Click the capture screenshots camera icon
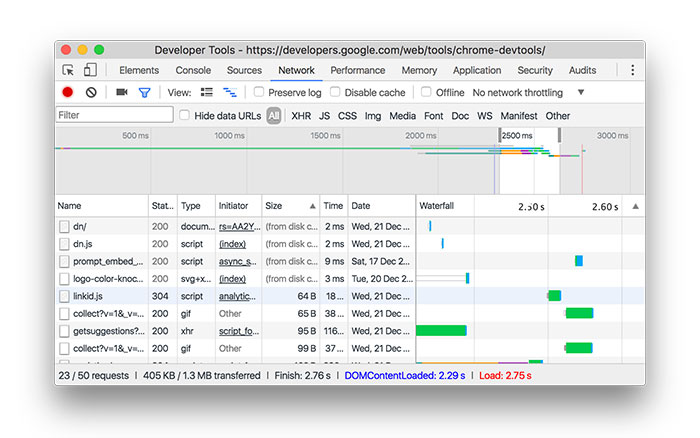700x438 pixels. pos(122,92)
